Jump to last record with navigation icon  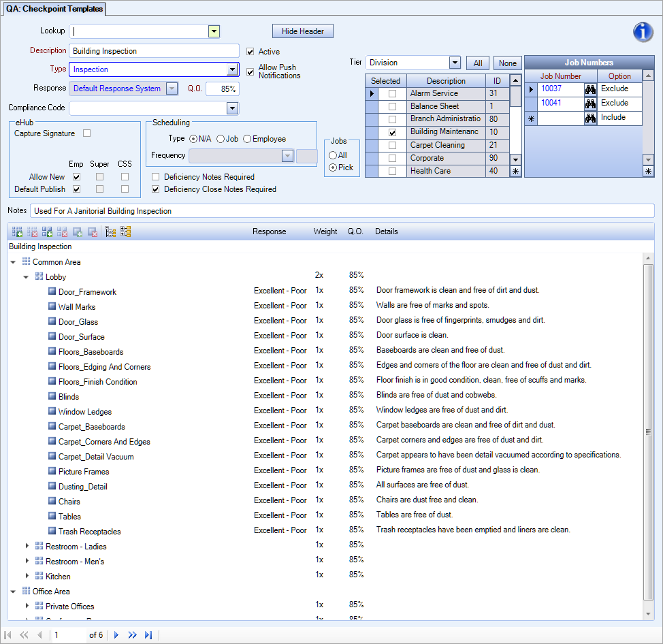pos(148,634)
